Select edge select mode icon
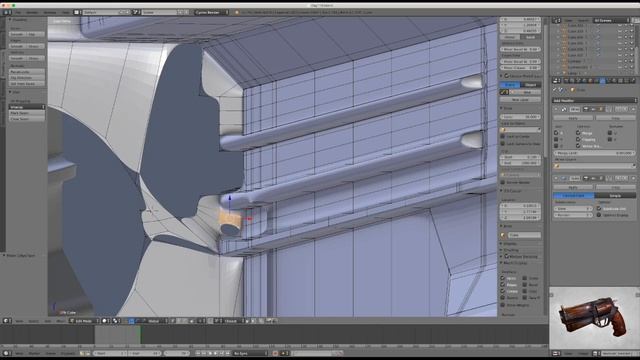Viewport: 640px width, 360px height. (x=179, y=321)
